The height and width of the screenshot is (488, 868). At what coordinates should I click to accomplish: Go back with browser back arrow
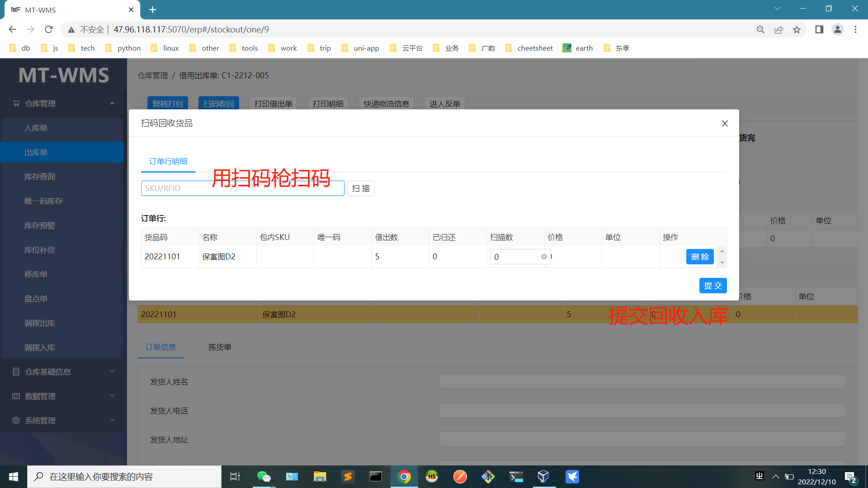(x=12, y=29)
